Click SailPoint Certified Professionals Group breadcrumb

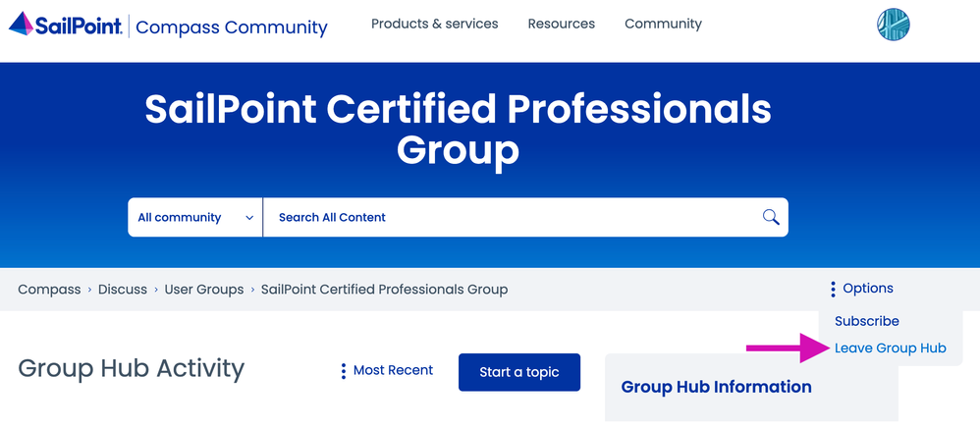tap(384, 290)
